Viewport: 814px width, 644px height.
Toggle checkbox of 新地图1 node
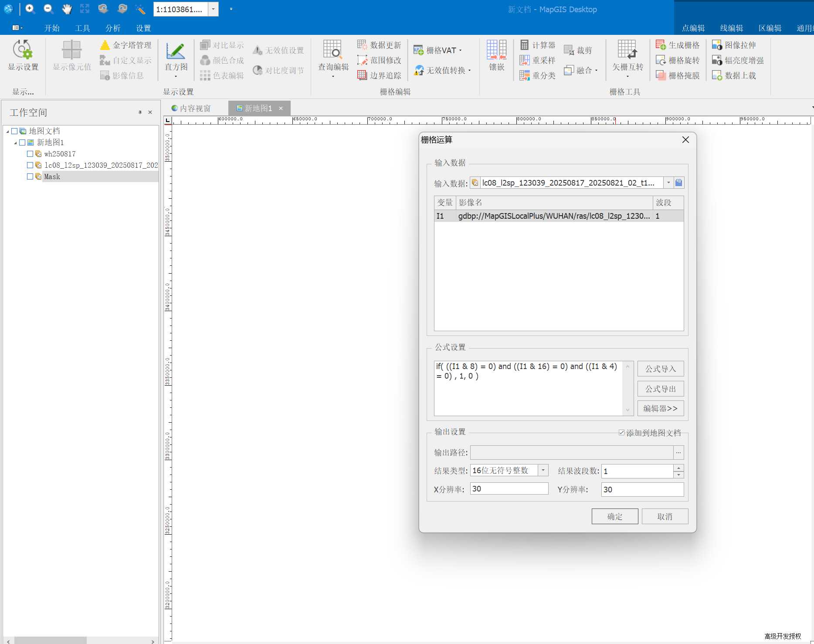click(22, 142)
